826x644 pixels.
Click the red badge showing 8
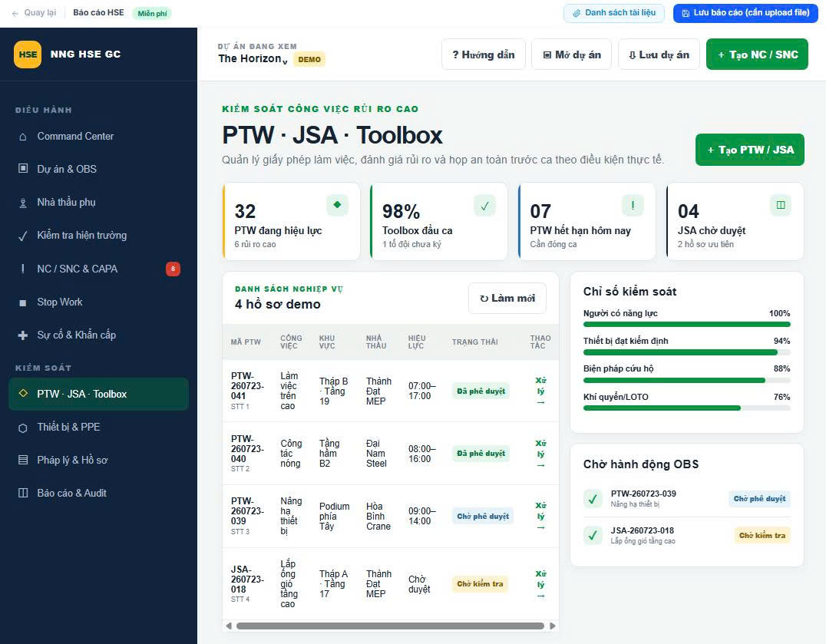(173, 269)
